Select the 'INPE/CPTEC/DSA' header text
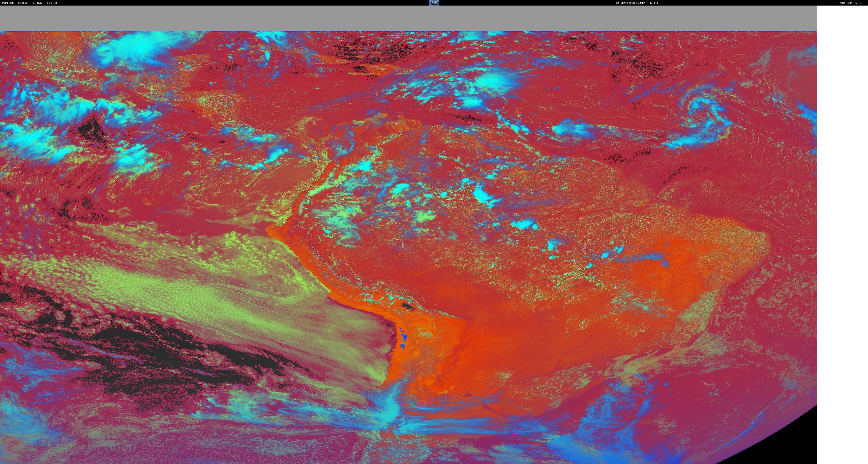Screen dimensions: 868x464 (14, 3)
